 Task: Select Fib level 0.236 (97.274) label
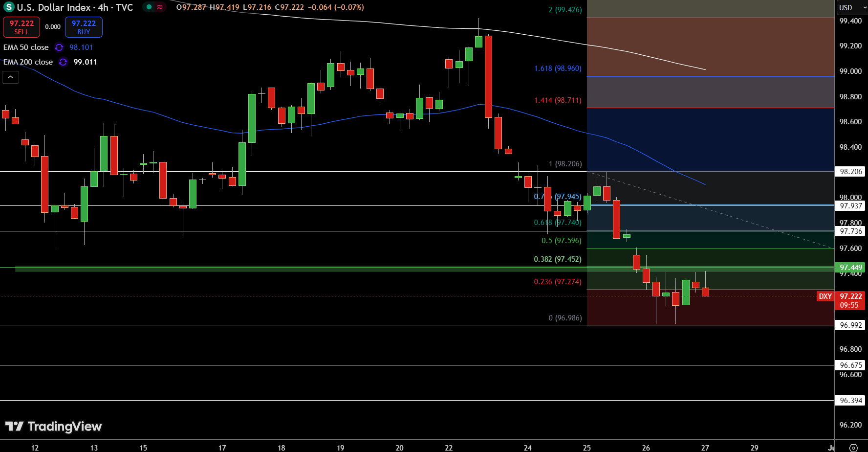[558, 282]
